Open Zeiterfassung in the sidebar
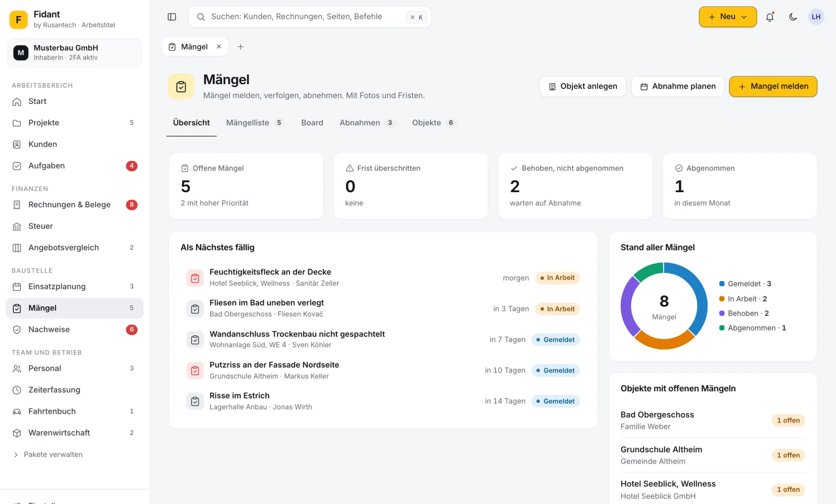 [x=74, y=390]
